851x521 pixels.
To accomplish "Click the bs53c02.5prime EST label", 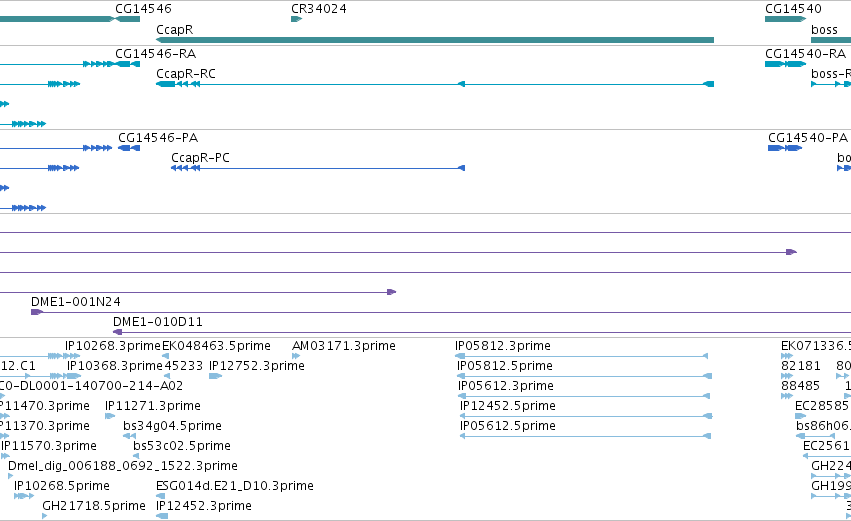I will click(182, 446).
